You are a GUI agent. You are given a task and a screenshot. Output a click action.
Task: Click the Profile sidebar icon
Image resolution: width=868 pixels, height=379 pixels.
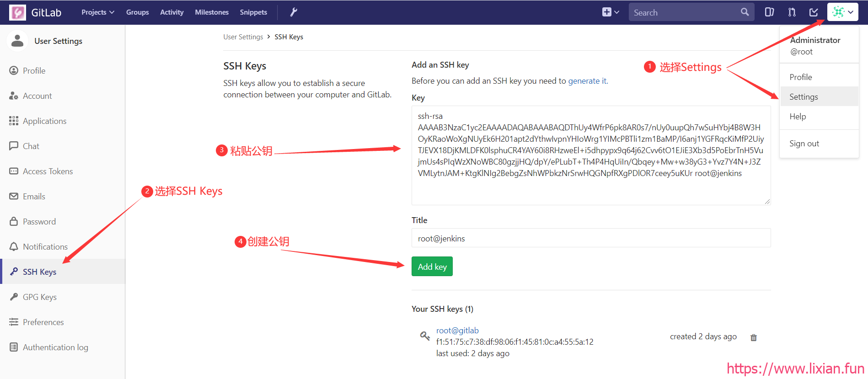point(14,70)
